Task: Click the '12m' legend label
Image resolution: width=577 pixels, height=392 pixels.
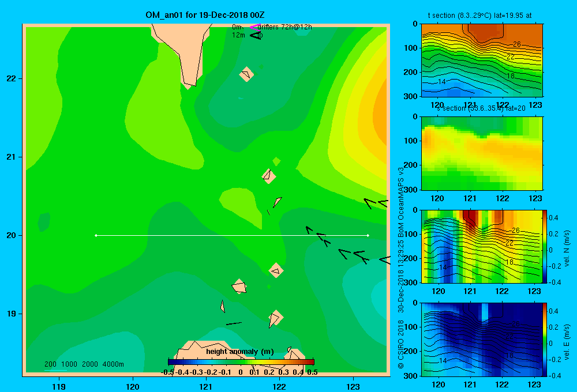Action: [x=238, y=35]
